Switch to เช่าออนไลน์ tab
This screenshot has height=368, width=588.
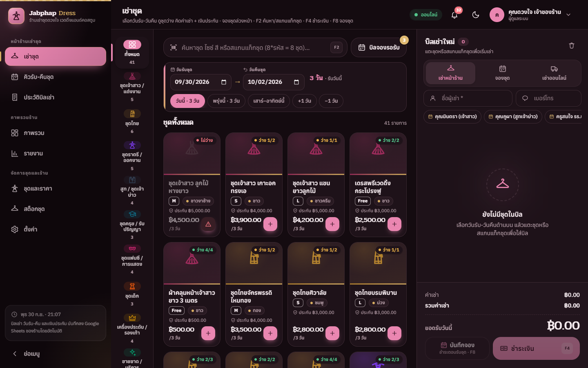point(554,73)
